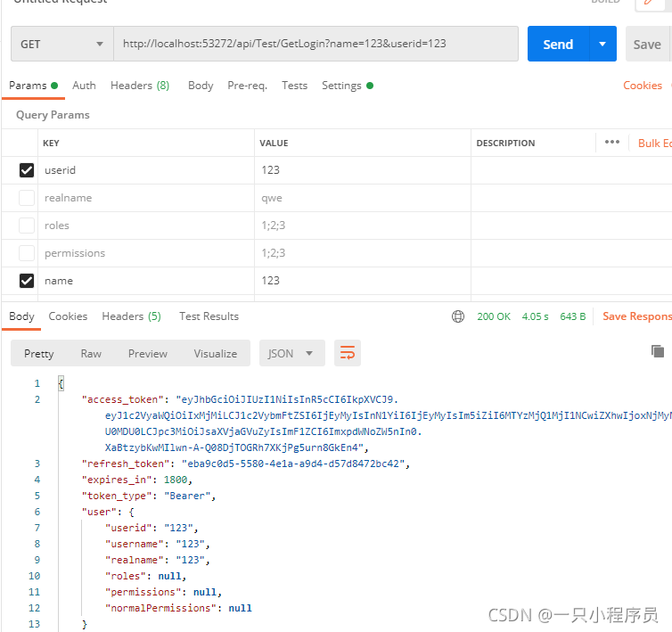Switch to the Auth tab
Image resolution: width=672 pixels, height=632 pixels.
pos(84,86)
